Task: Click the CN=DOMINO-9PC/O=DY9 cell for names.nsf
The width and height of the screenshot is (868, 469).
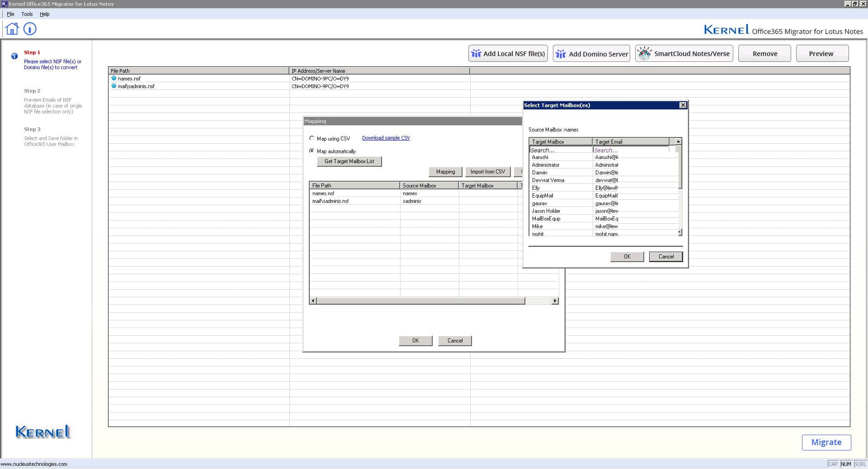Action: click(379, 79)
